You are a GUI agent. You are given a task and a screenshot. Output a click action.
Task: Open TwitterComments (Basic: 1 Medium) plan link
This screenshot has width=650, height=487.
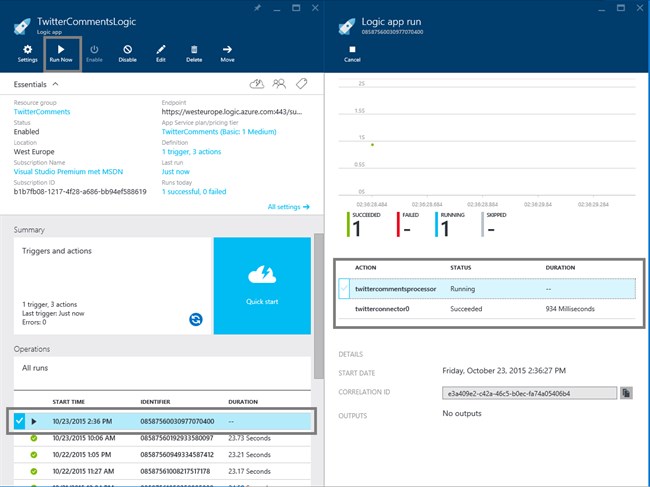(219, 132)
